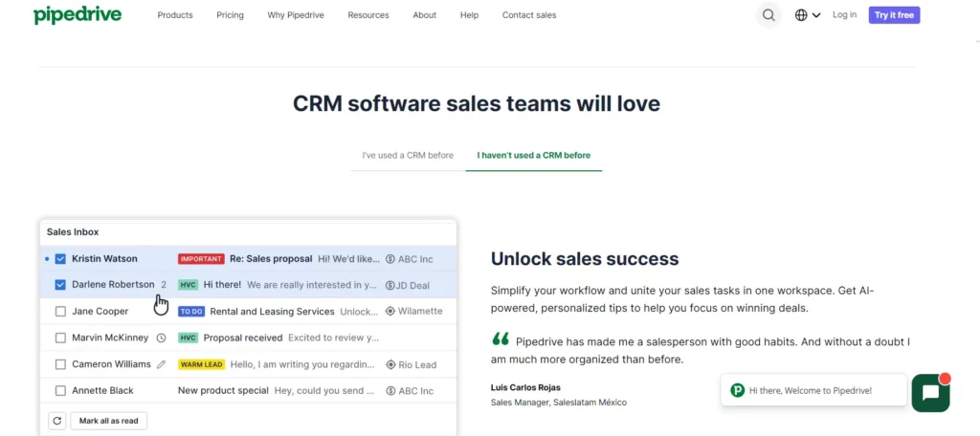Click the Log in link
This screenshot has width=980, height=436.
(844, 15)
